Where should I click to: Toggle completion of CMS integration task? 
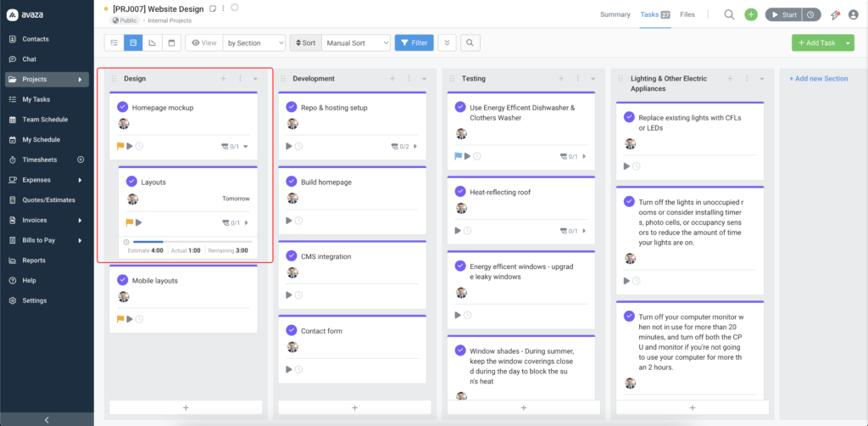(x=292, y=256)
